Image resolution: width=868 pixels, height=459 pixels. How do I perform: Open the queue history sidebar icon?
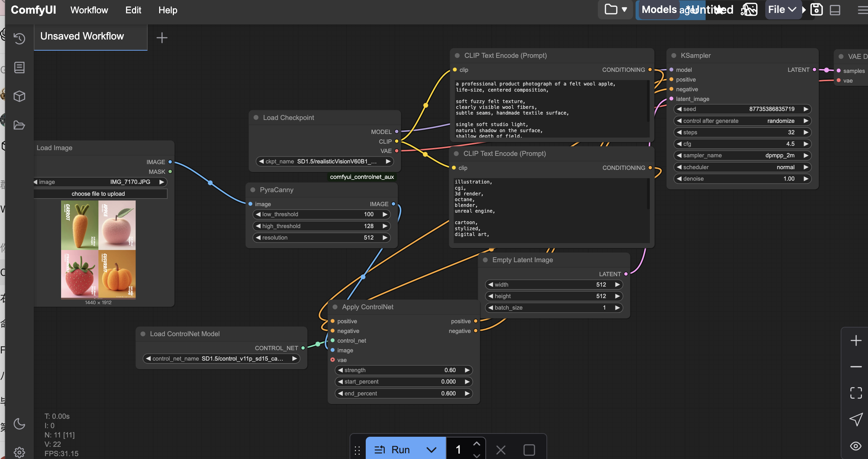pos(19,38)
